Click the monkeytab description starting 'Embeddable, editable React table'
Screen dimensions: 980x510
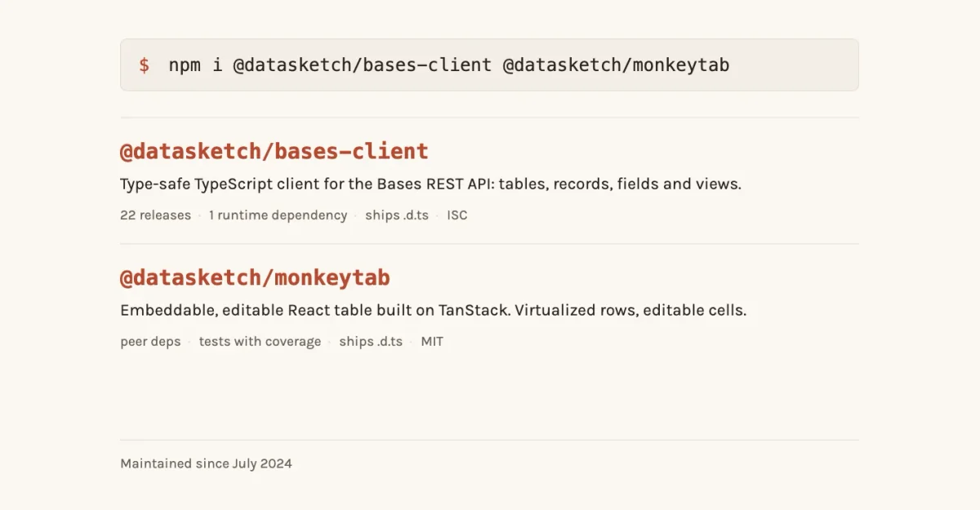(434, 311)
